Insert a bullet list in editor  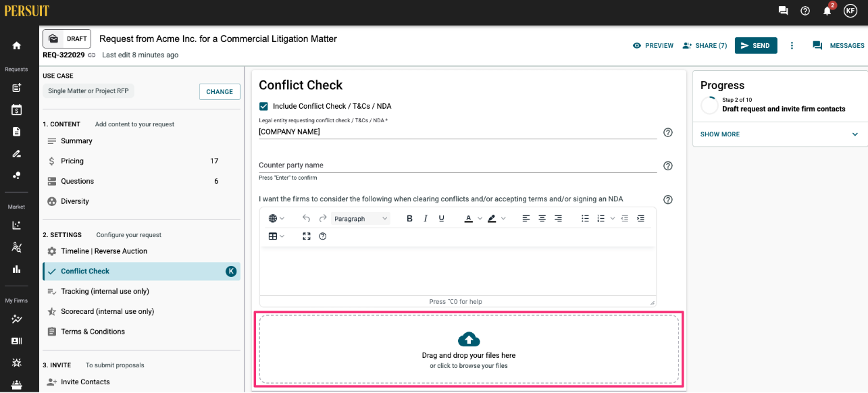pyautogui.click(x=586, y=218)
